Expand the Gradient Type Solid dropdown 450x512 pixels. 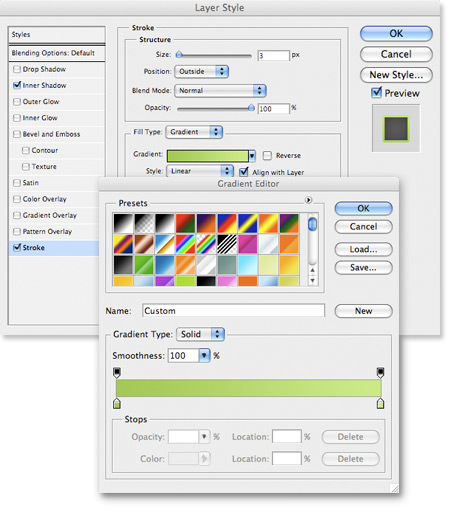(x=201, y=334)
